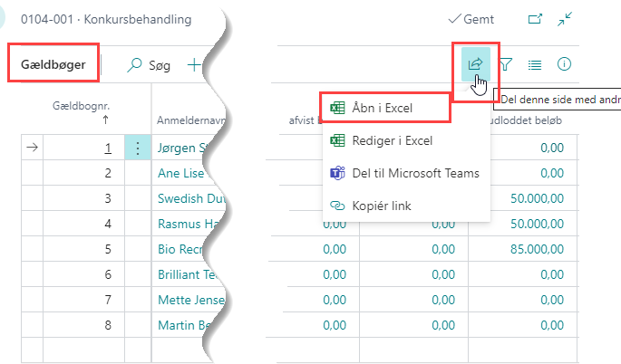Open page in new window icon
621x364 pixels.
tap(535, 18)
